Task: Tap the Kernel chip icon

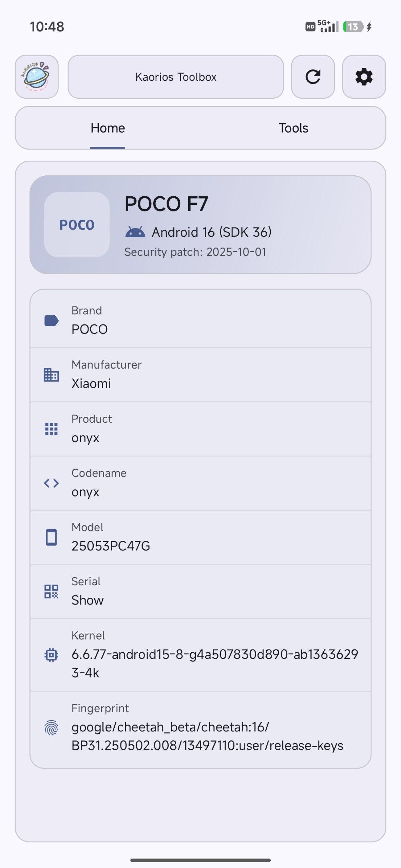Action: click(51, 655)
